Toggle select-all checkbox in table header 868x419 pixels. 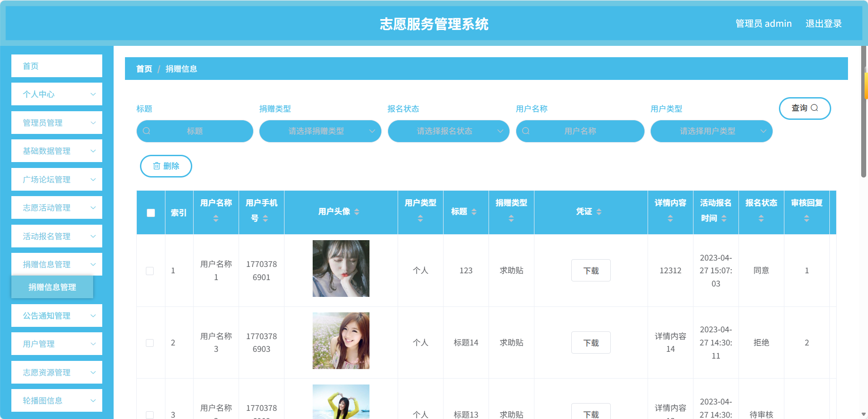coord(151,213)
